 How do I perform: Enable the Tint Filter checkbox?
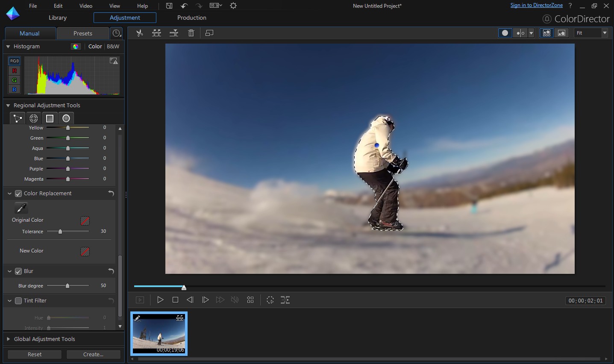coord(18,300)
